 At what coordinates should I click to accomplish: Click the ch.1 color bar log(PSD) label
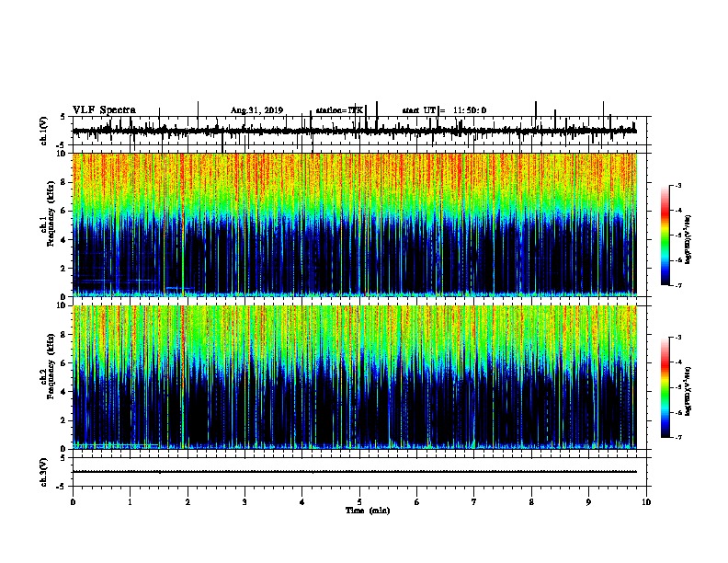point(688,240)
